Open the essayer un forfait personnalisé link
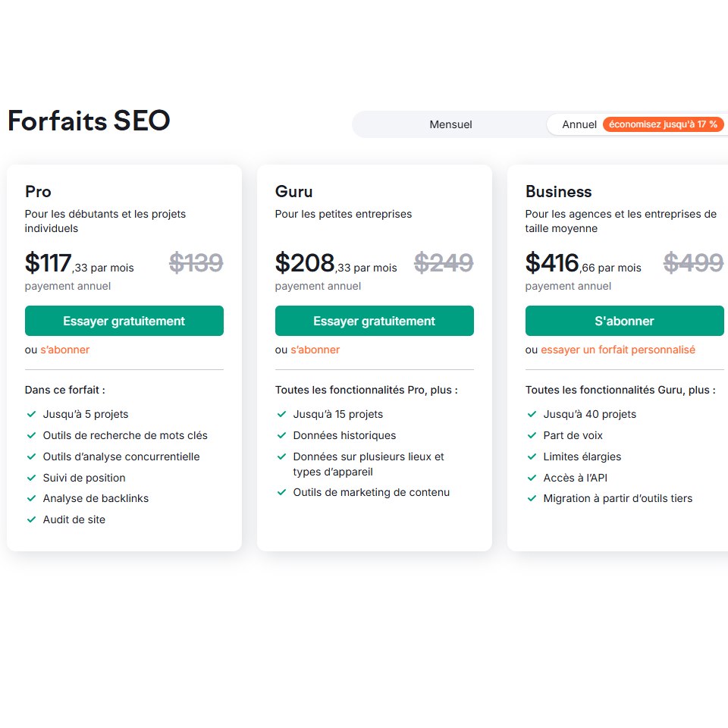This screenshot has width=728, height=728. click(x=618, y=350)
